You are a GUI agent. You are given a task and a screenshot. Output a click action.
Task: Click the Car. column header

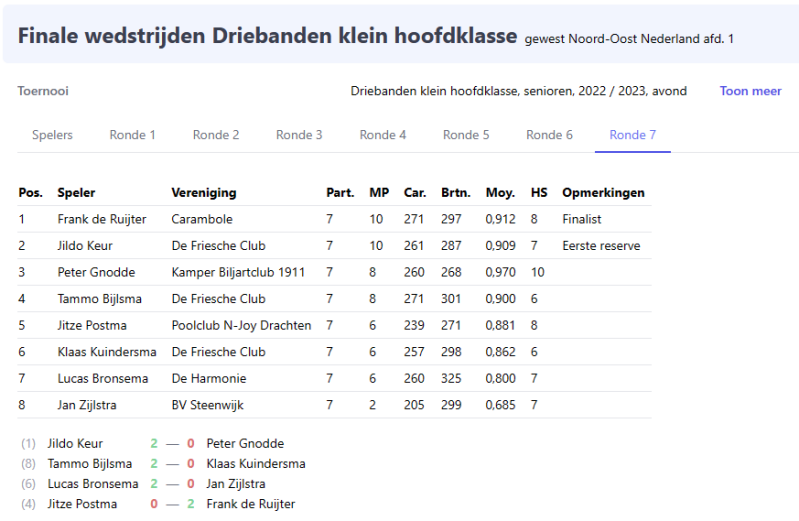[x=414, y=193]
